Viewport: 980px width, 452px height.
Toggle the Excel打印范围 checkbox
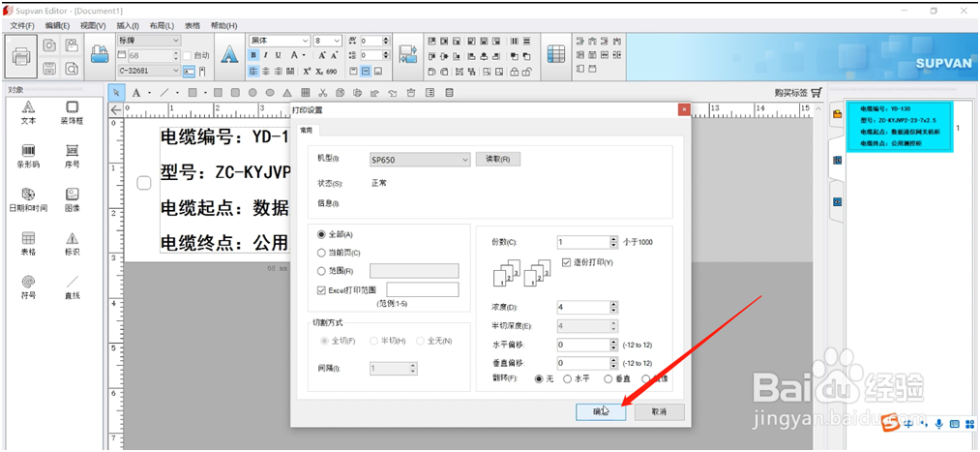click(321, 290)
